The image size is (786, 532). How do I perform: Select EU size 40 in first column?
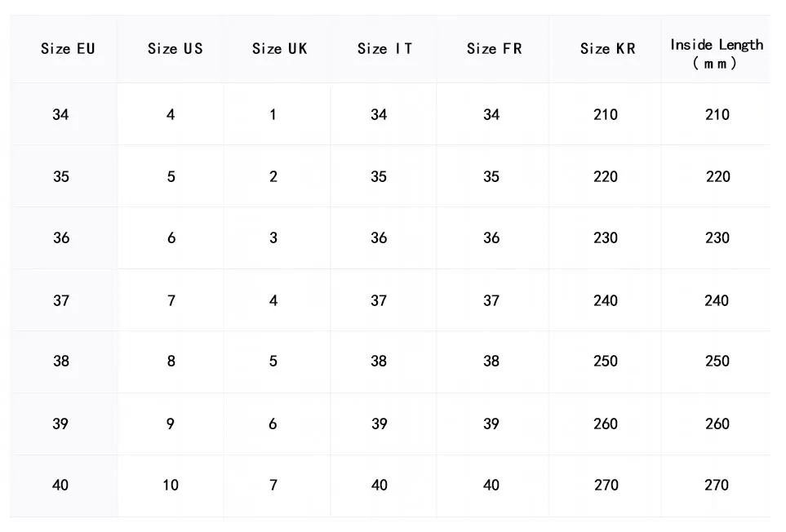[x=60, y=485]
